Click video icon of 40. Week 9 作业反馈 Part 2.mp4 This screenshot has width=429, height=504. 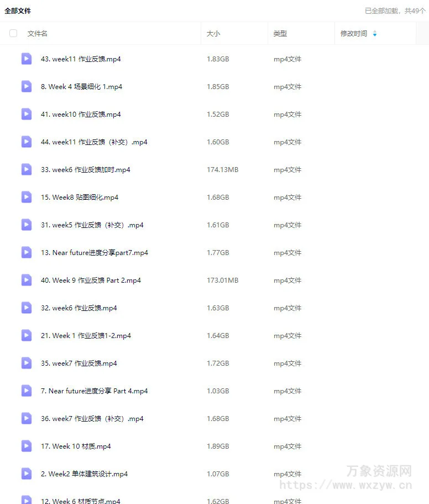pyautogui.click(x=27, y=280)
